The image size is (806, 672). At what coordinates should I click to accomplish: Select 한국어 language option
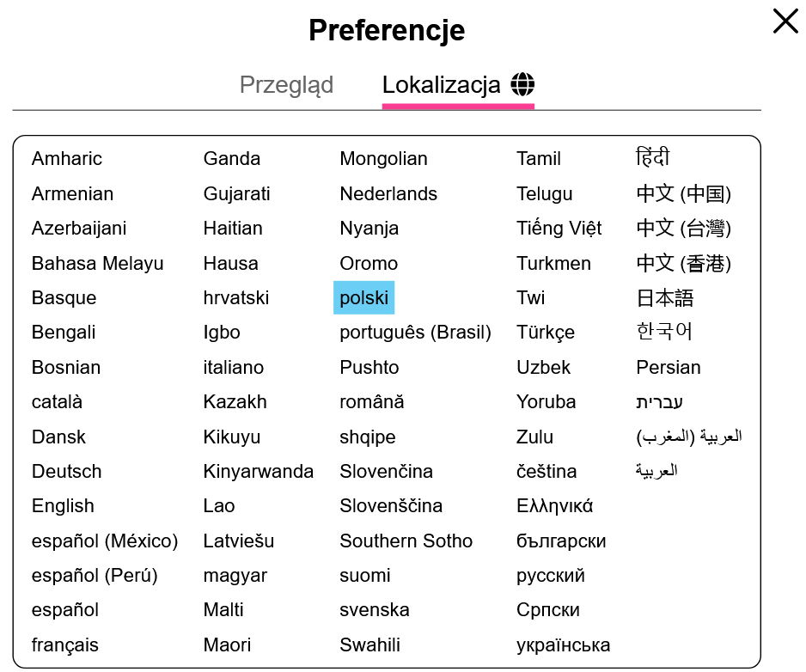pyautogui.click(x=664, y=332)
